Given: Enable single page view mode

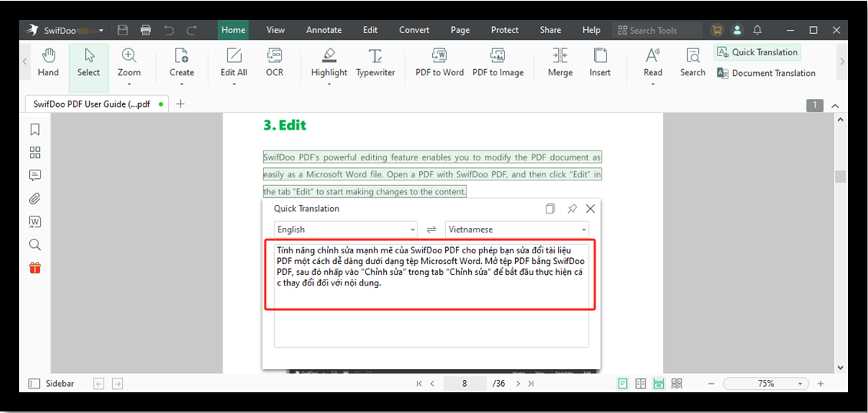Looking at the screenshot, I should (622, 383).
